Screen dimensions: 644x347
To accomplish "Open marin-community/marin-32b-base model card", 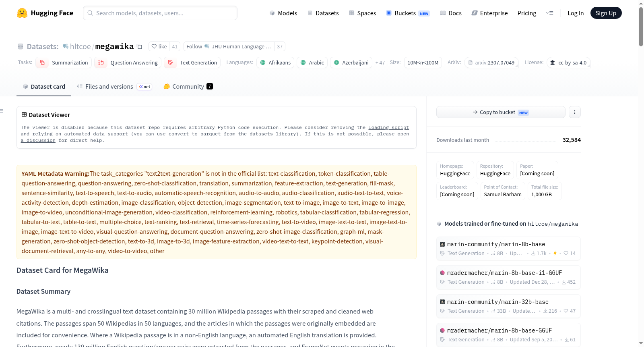I will pos(509,306).
